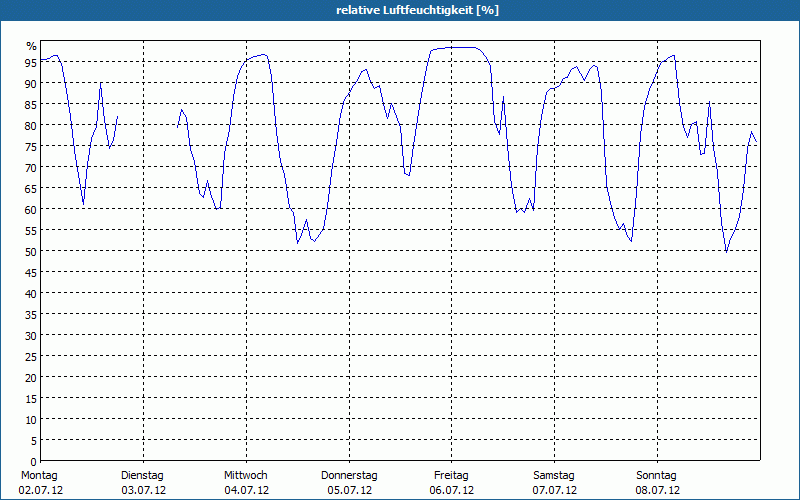Click the 0 y-axis value
This screenshot has height=500, width=800.
tap(34, 462)
